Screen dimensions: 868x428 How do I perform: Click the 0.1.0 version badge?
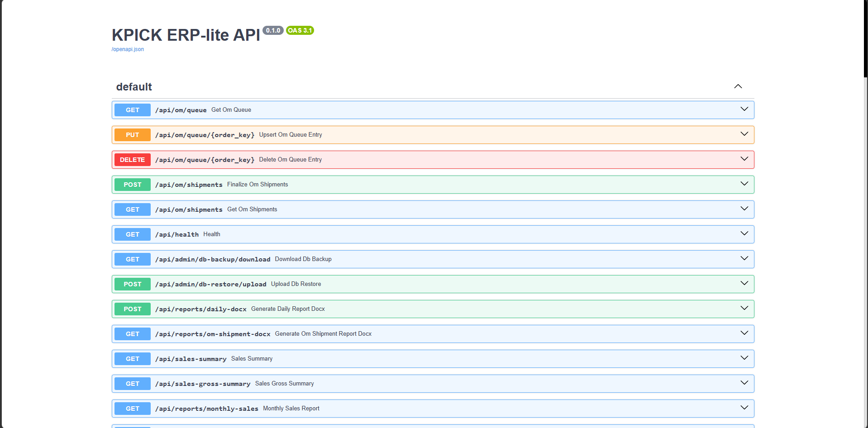(273, 30)
